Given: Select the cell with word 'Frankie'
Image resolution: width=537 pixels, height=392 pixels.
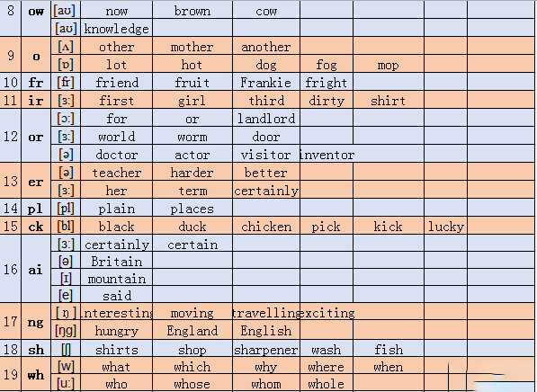Looking at the screenshot, I should 266,82.
